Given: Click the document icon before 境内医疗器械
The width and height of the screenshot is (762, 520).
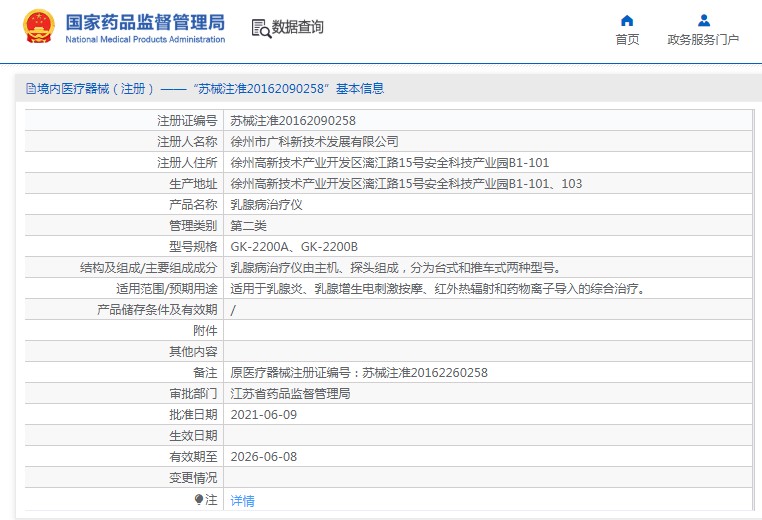Looking at the screenshot, I should [31, 88].
